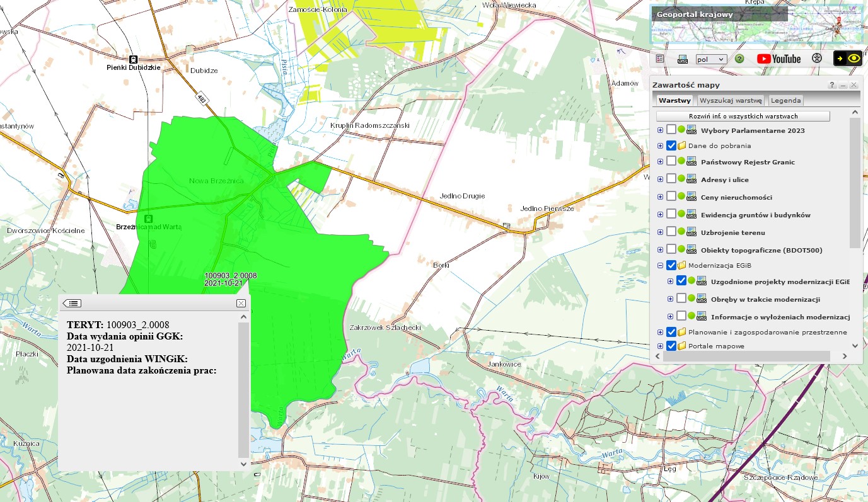
Task: Close the TERYT info popup
Action: [x=241, y=303]
